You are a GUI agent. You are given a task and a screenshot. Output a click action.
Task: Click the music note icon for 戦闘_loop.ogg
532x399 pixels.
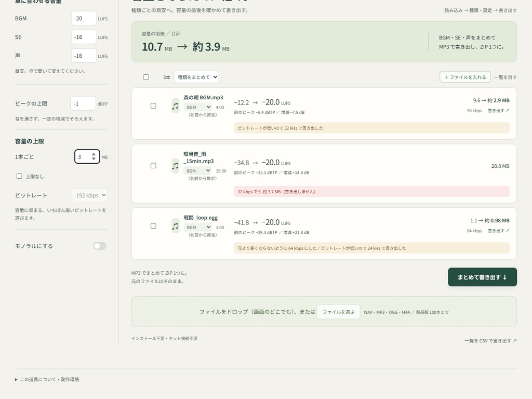tap(175, 226)
